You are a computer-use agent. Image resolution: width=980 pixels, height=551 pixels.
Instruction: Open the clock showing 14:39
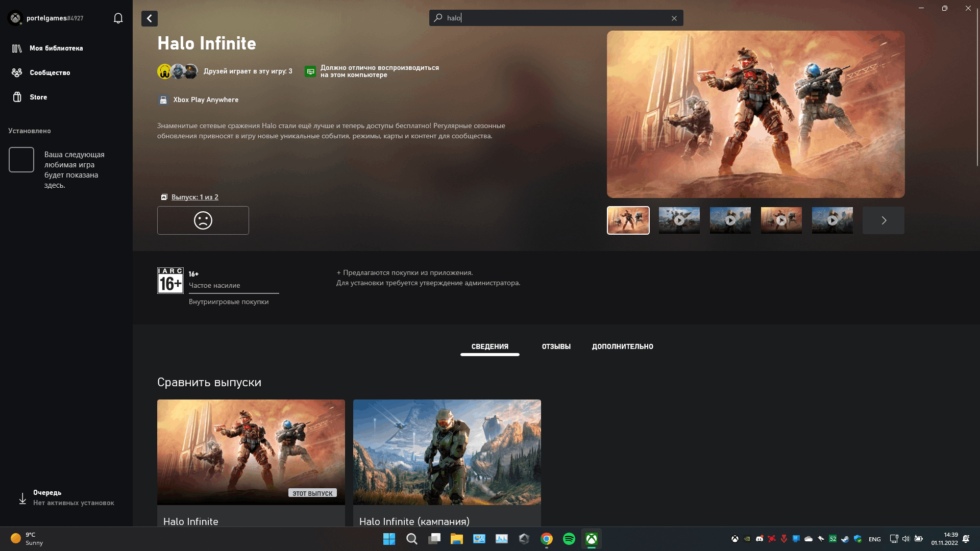(944, 539)
